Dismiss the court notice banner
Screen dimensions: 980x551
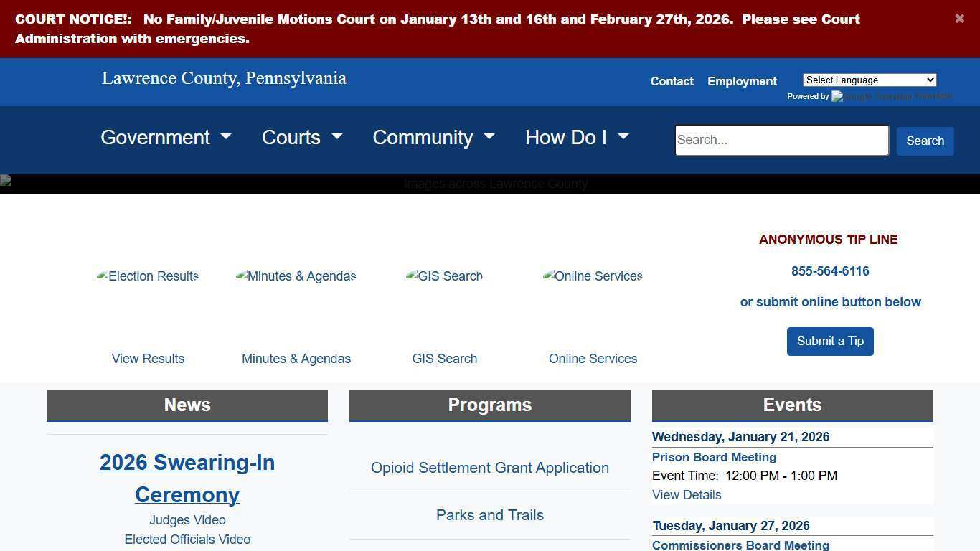tap(959, 19)
